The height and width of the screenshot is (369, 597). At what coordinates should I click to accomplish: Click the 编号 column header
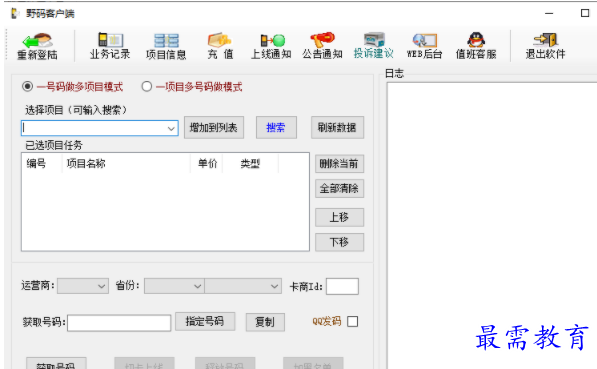click(42, 164)
